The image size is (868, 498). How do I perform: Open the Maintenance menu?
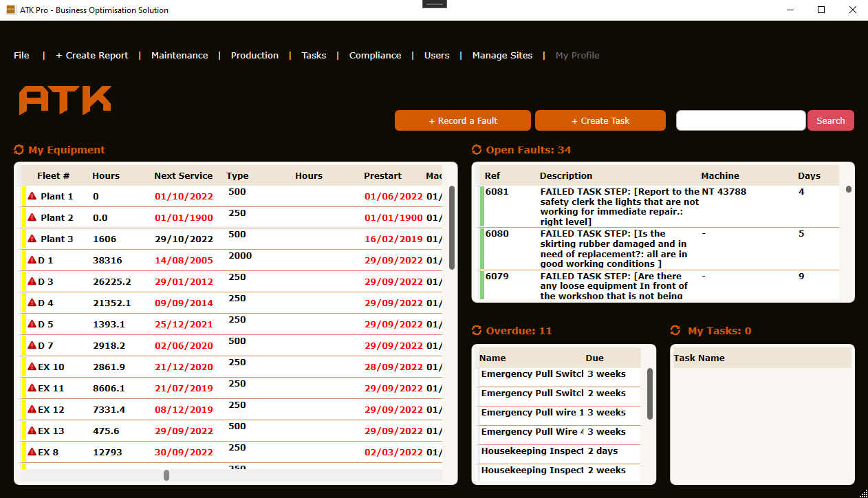(180, 55)
